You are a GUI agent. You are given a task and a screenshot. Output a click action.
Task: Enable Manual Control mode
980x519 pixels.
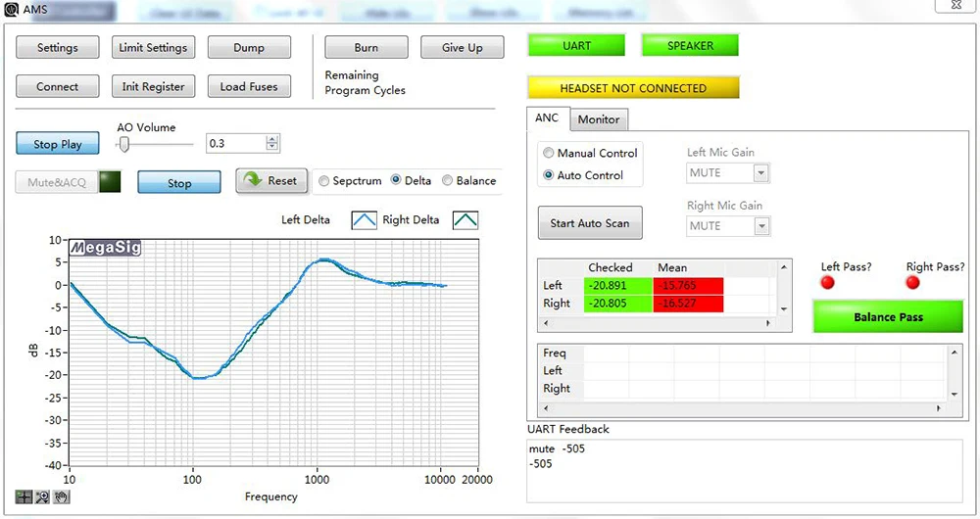(x=548, y=154)
